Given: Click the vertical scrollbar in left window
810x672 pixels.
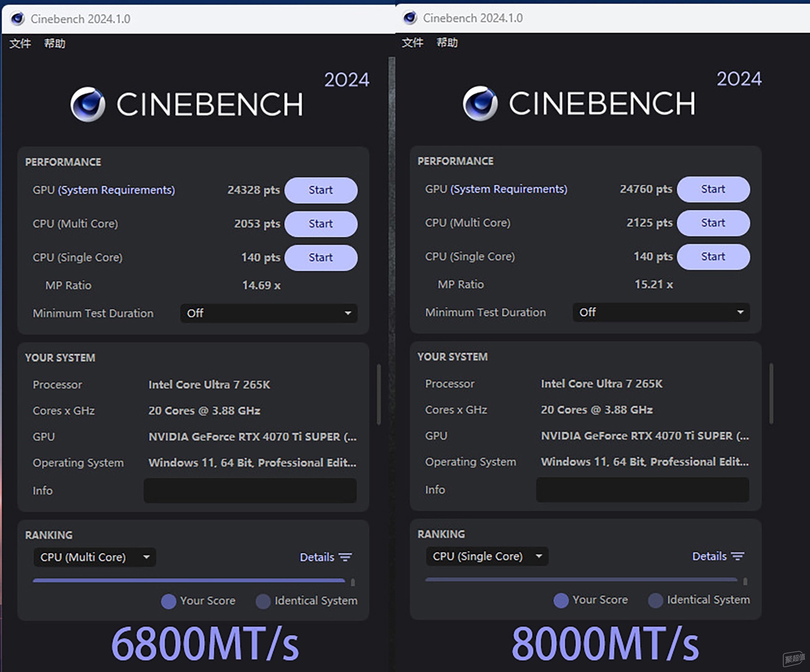Looking at the screenshot, I should [379, 395].
